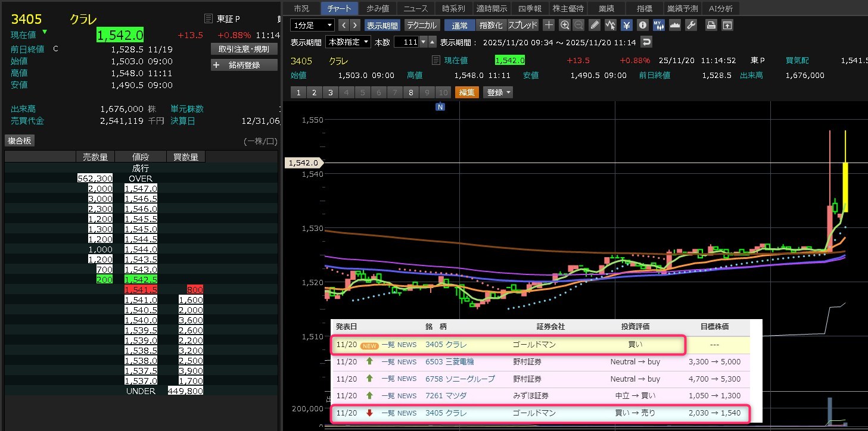Click the 1,542.0 price marker on the axis
Image resolution: width=868 pixels, height=431 pixels.
tap(304, 163)
